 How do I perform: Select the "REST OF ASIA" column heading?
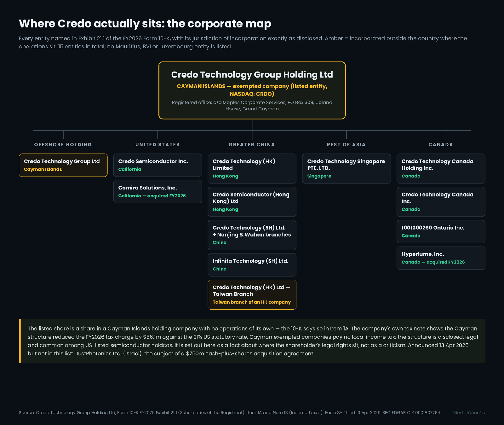pos(346,145)
